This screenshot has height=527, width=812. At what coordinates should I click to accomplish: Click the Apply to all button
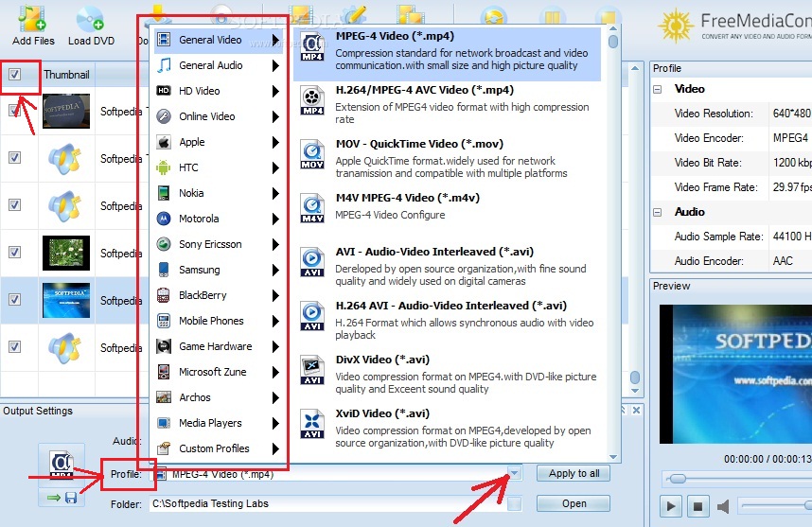coord(574,473)
